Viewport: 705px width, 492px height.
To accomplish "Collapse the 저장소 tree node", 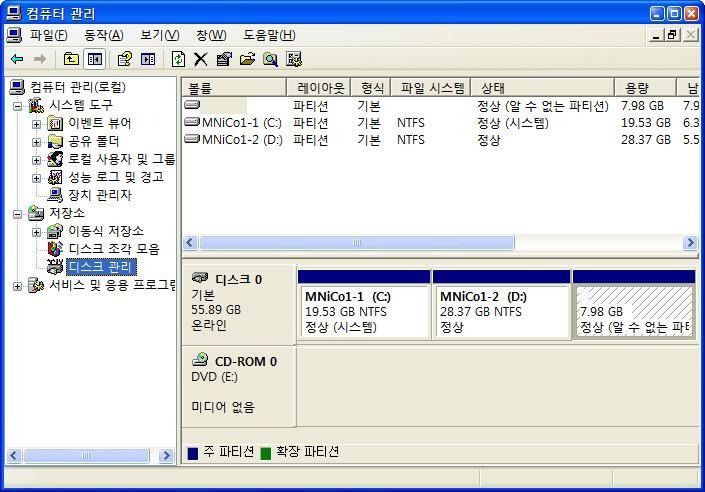I will (17, 214).
